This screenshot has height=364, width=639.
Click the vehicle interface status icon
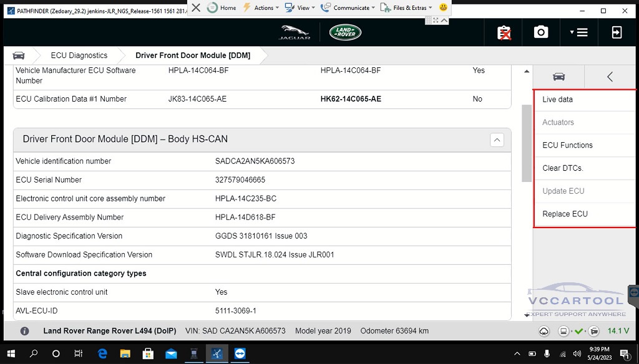594,331
